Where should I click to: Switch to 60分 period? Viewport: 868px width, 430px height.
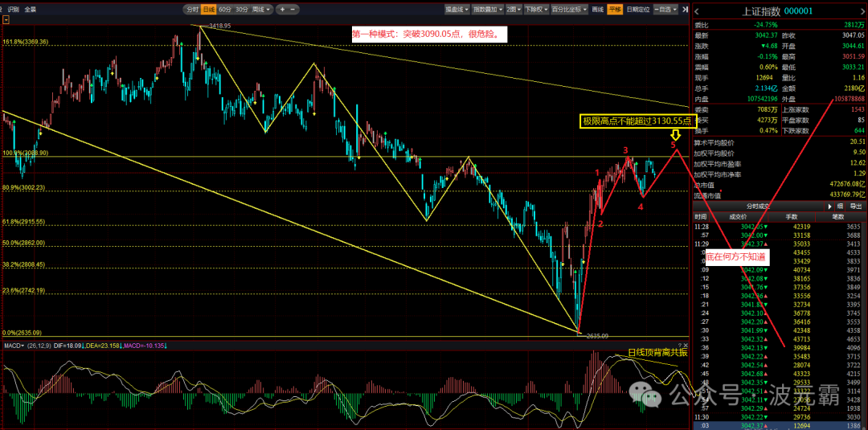(x=225, y=9)
